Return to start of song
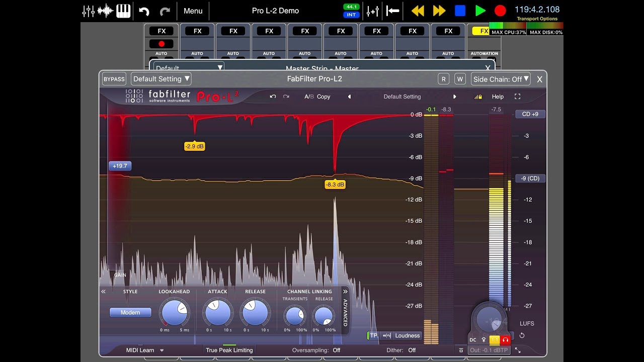Image resolution: width=644 pixels, height=362 pixels. click(393, 11)
